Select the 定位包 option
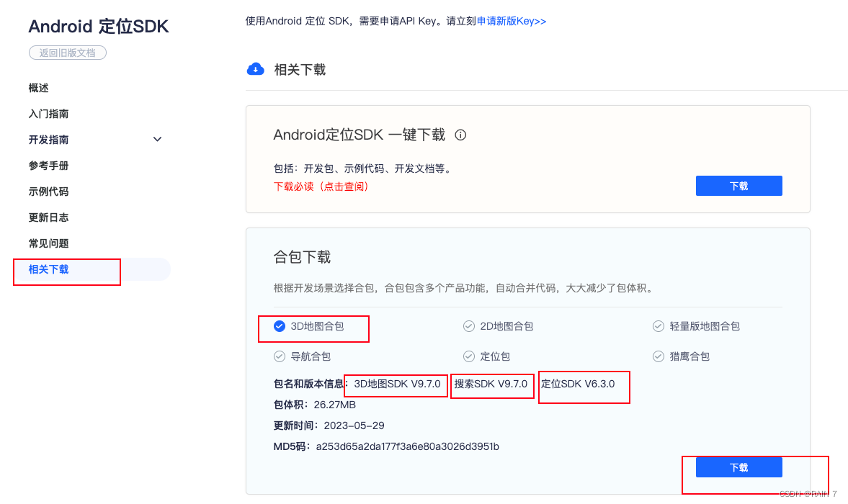Screen dimensions: 848x504 tap(486, 356)
